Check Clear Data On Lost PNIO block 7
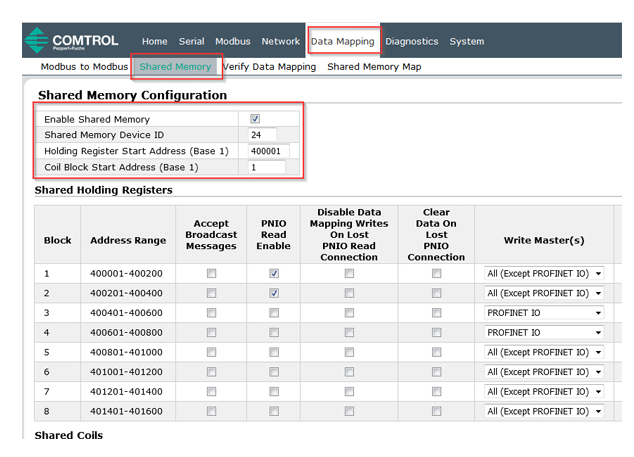This screenshot has width=634, height=457. [436, 391]
